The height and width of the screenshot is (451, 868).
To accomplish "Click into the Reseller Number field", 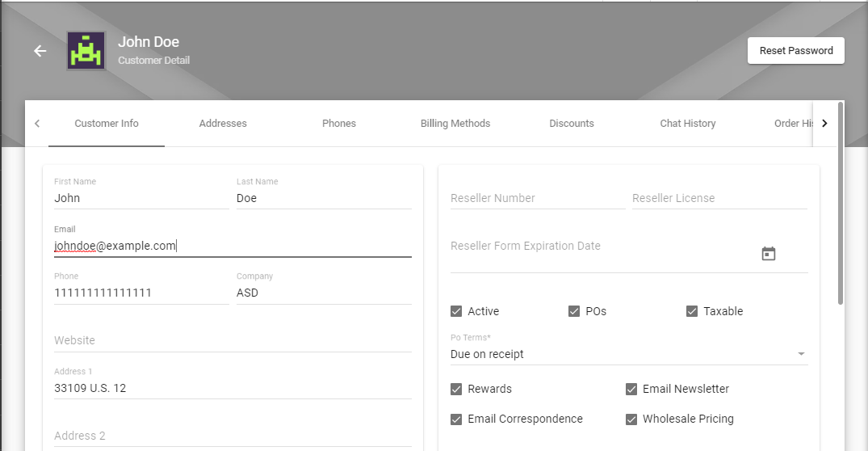I will [538, 198].
